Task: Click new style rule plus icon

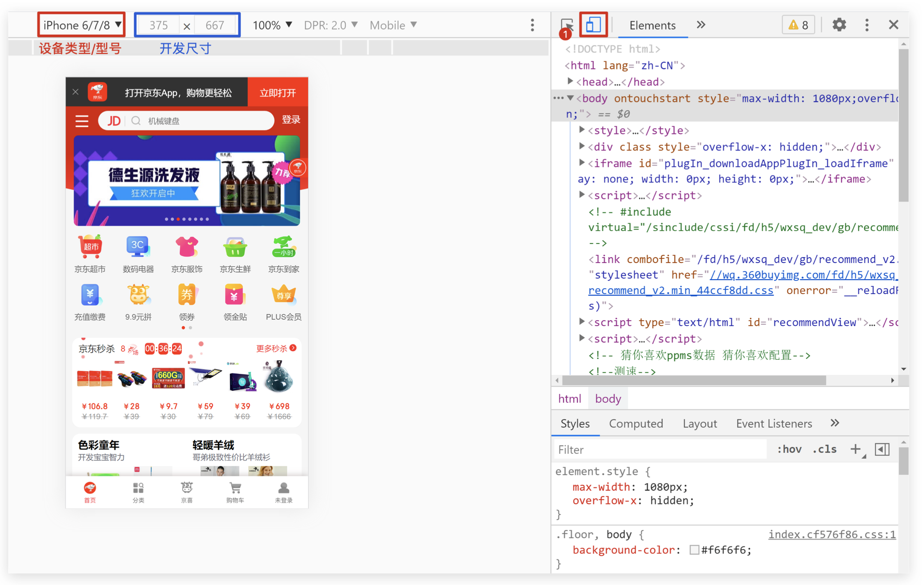Action: point(855,449)
